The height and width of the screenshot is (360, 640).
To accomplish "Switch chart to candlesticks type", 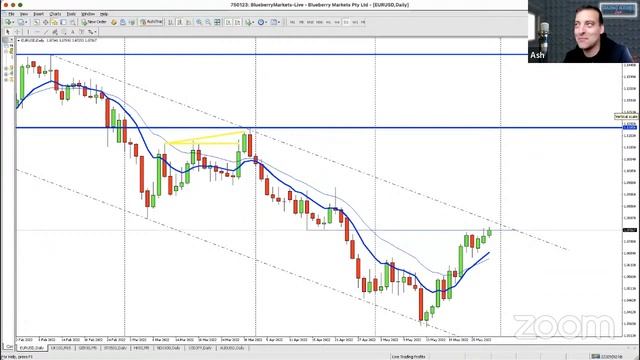I will click(179, 22).
